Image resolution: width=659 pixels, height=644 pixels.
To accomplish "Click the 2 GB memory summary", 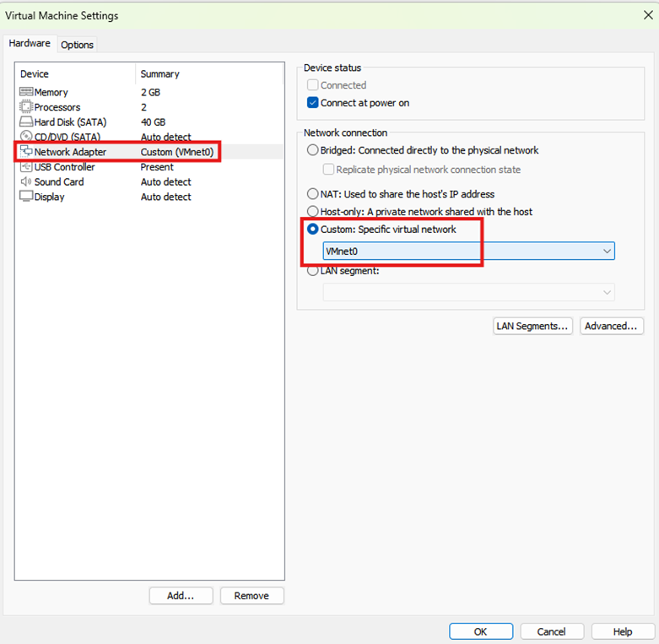I will pos(150,92).
